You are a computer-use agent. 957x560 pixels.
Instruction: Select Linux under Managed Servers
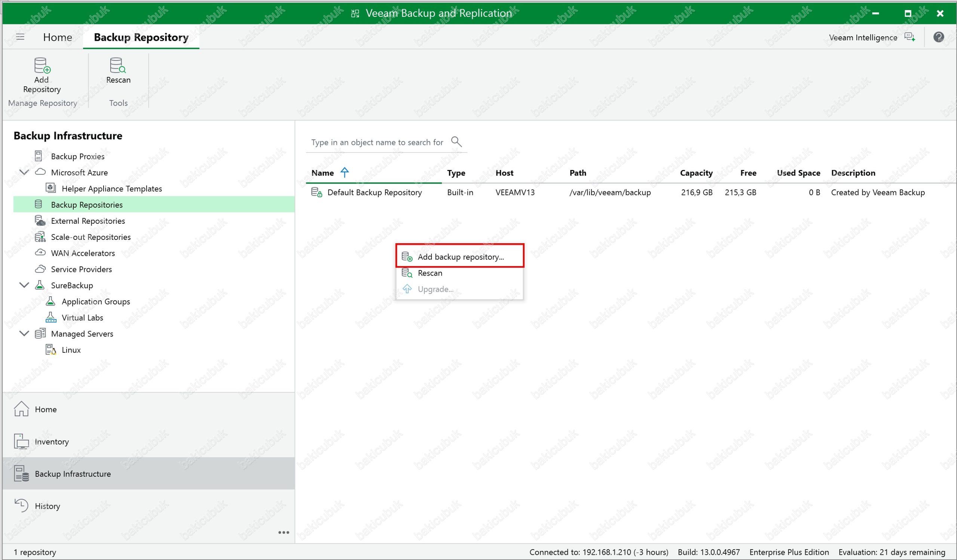coord(71,350)
